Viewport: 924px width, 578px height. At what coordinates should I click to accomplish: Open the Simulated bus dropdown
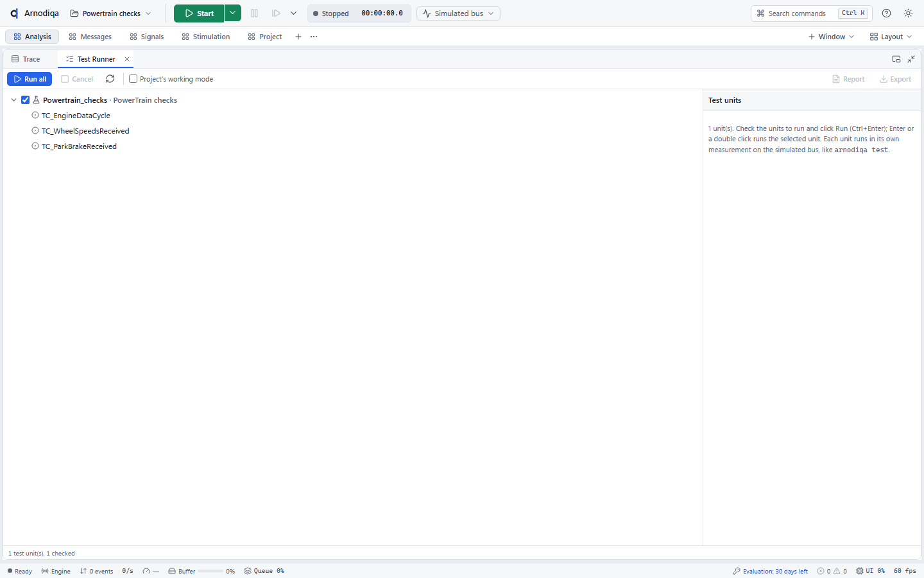coord(458,13)
